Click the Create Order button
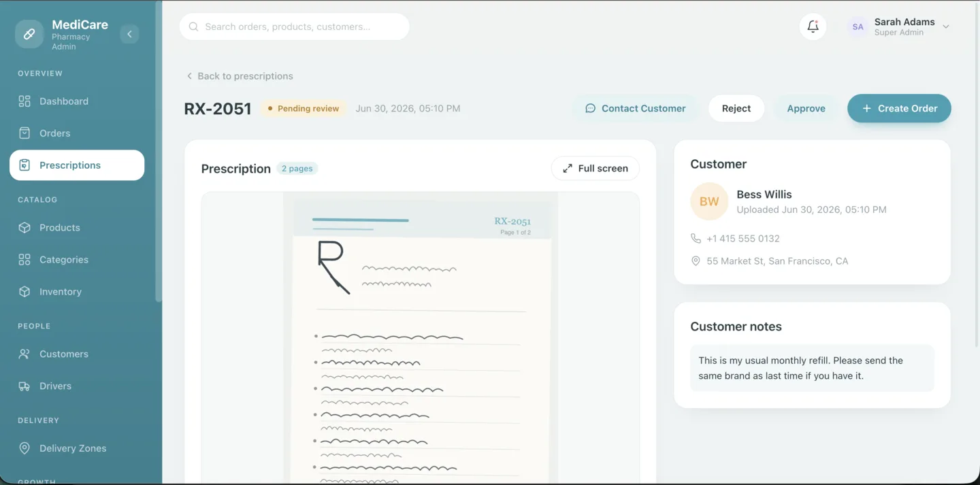 click(899, 108)
